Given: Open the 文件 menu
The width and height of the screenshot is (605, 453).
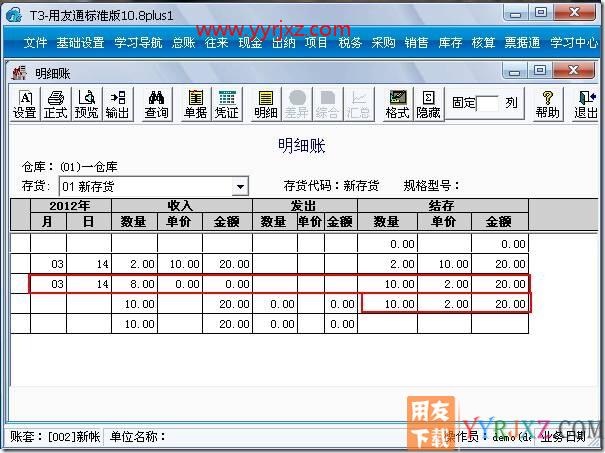Looking at the screenshot, I should (35, 42).
